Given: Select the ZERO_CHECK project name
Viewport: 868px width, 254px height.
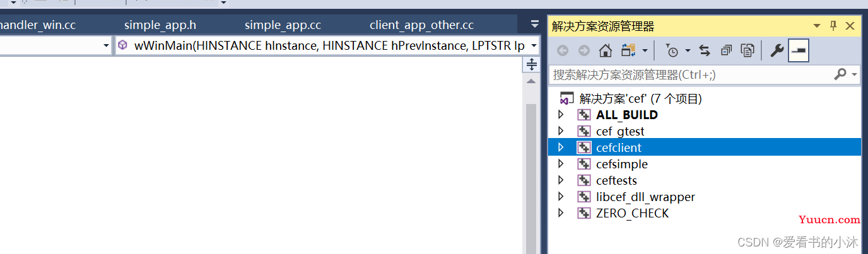Looking at the screenshot, I should (x=632, y=213).
